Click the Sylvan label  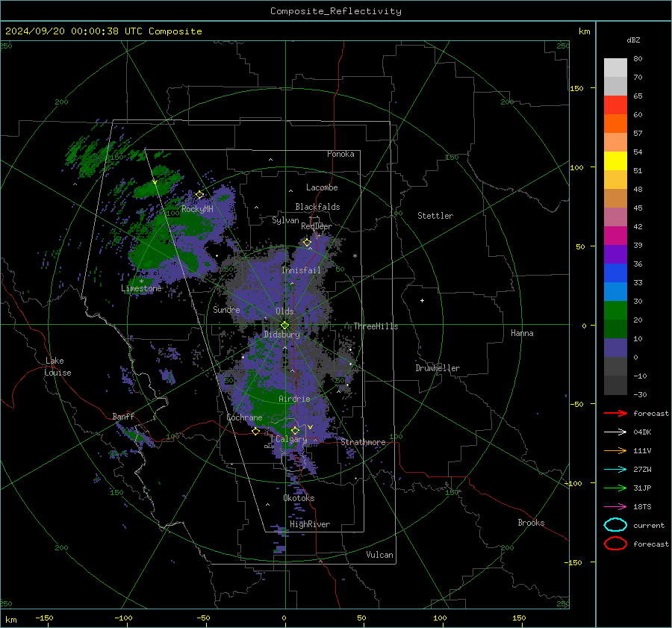285,220
